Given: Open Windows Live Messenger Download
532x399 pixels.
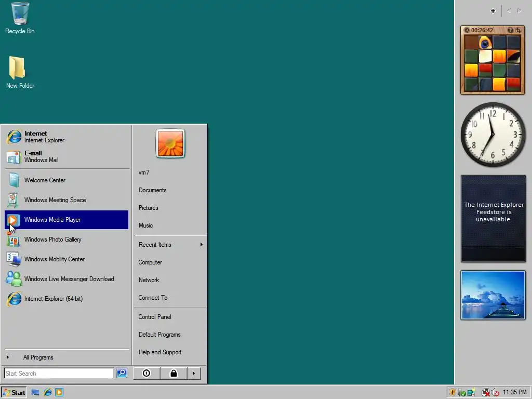Looking at the screenshot, I should tap(67, 279).
